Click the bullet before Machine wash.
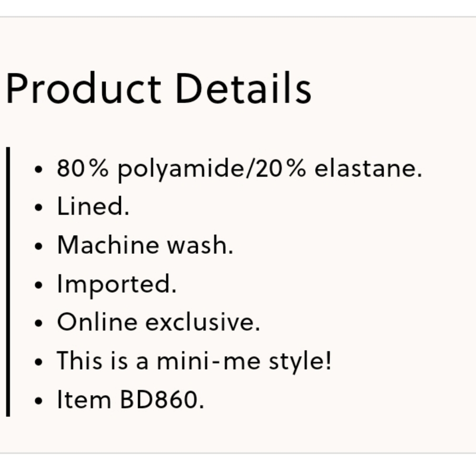The height and width of the screenshot is (476, 476). coord(38,246)
